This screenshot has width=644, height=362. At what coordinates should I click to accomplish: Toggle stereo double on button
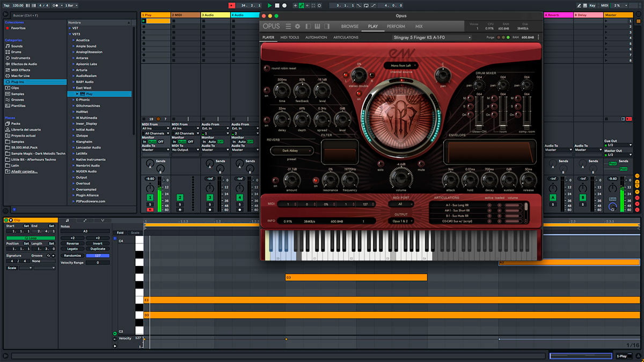click(x=359, y=94)
